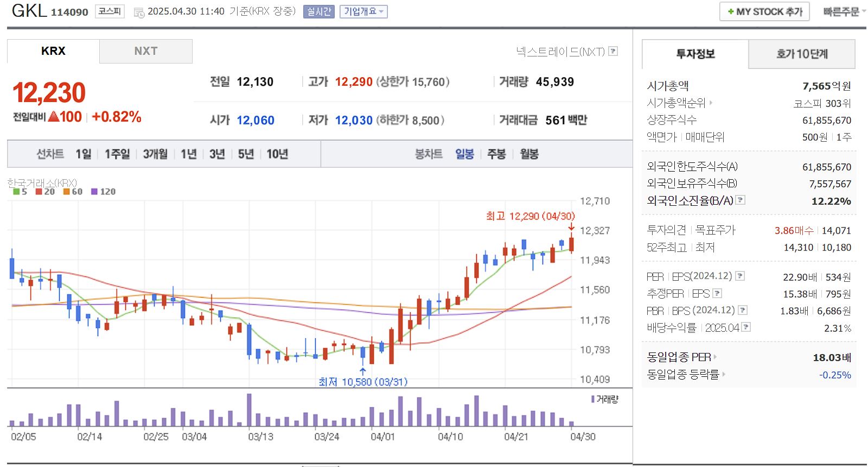
Task: Open help icon next to 추정PER EPS
Action: point(717,293)
